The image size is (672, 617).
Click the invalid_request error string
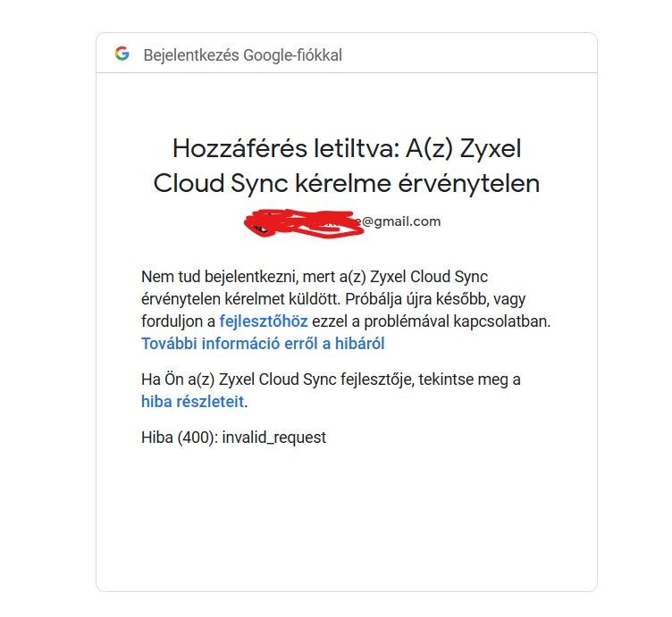coord(274,438)
